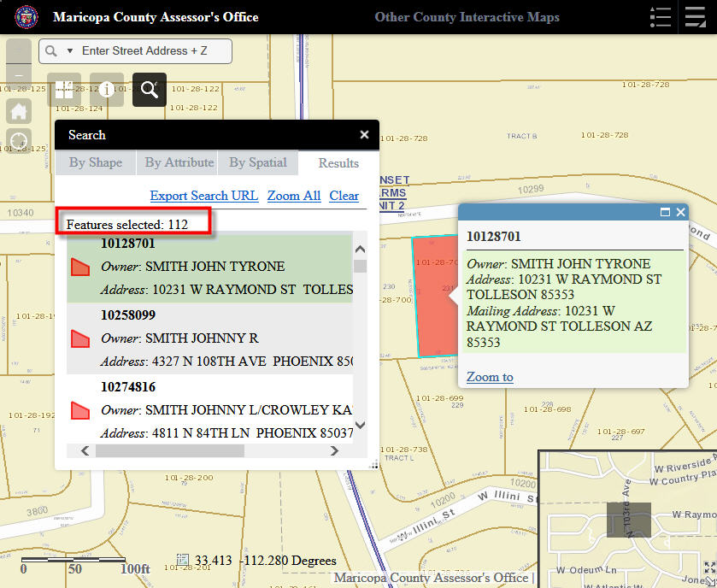Grab the Search panel resize handle

click(x=374, y=465)
